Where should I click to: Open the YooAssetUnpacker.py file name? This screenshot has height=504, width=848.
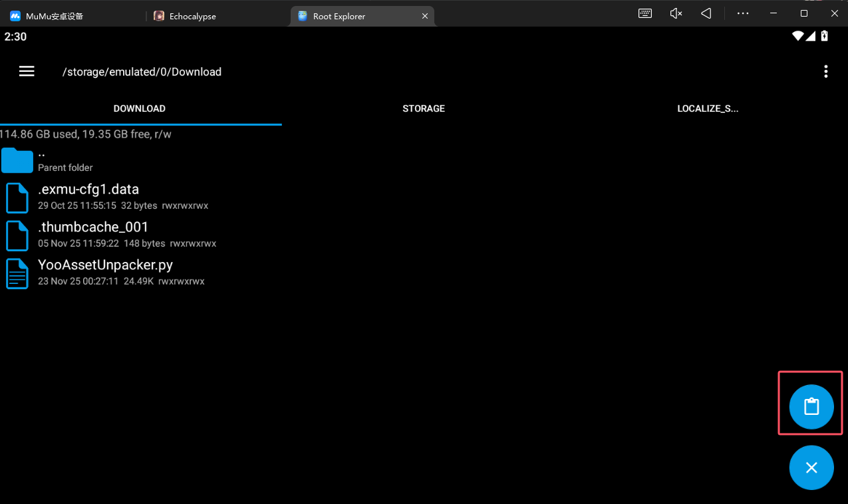(x=105, y=265)
